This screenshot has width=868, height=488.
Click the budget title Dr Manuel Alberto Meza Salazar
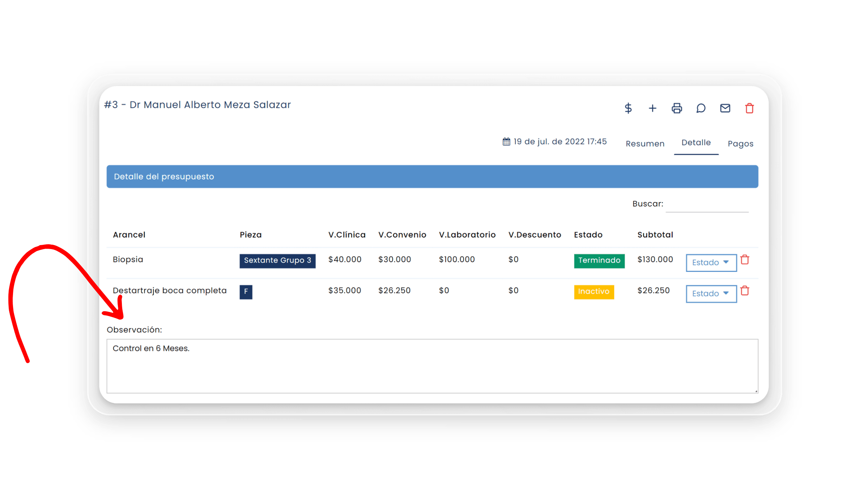pos(210,105)
